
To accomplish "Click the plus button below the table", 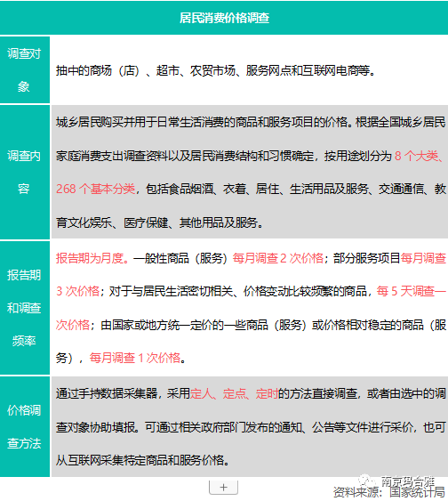I will click(223, 488).
